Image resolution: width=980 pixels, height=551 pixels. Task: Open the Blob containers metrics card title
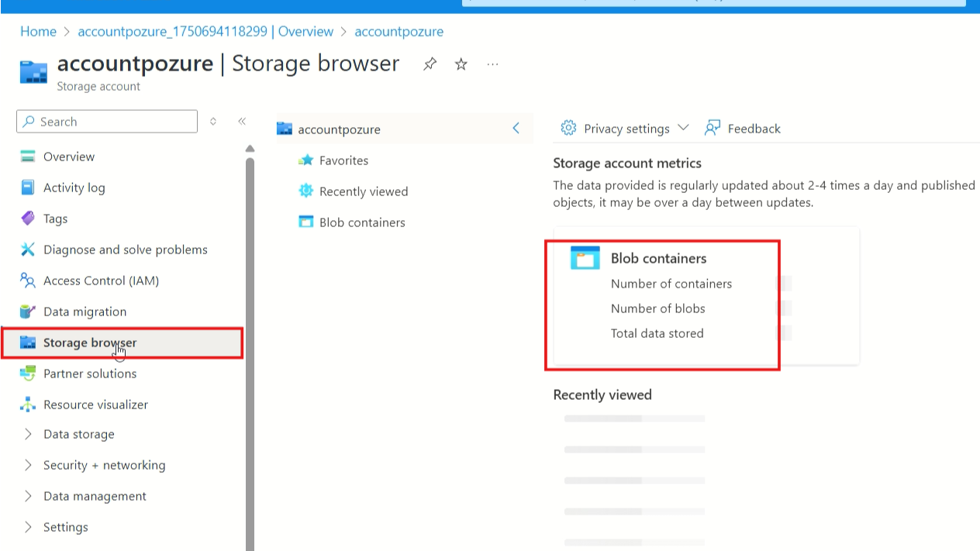coord(658,258)
